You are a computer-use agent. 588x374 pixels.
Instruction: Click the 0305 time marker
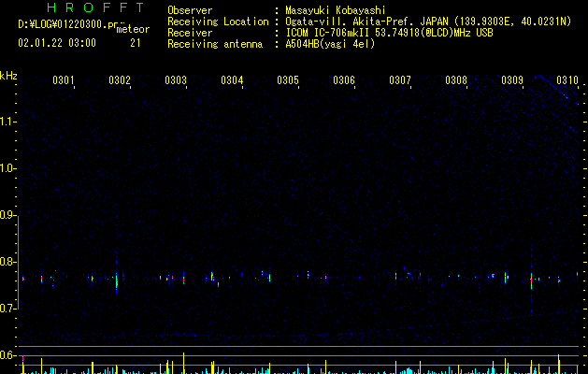click(288, 79)
